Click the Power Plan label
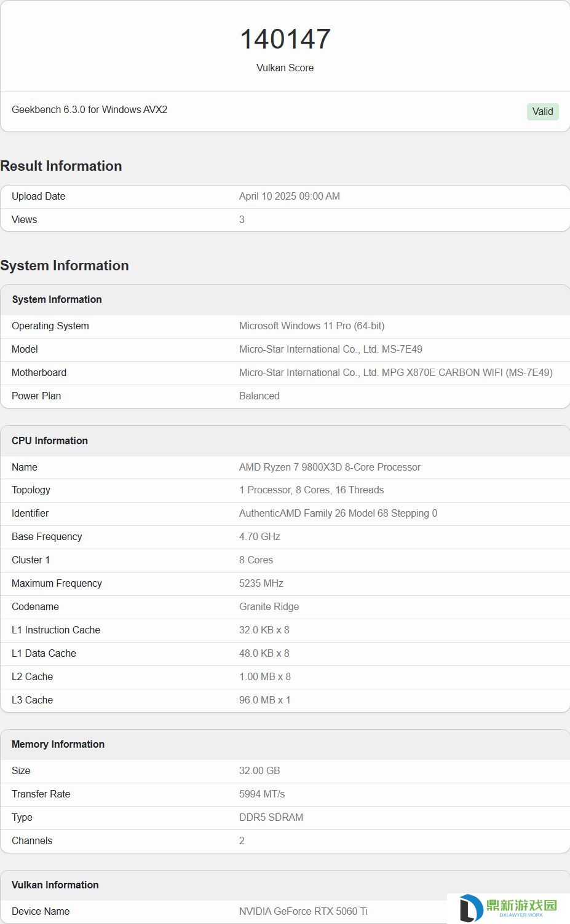 [x=36, y=396]
